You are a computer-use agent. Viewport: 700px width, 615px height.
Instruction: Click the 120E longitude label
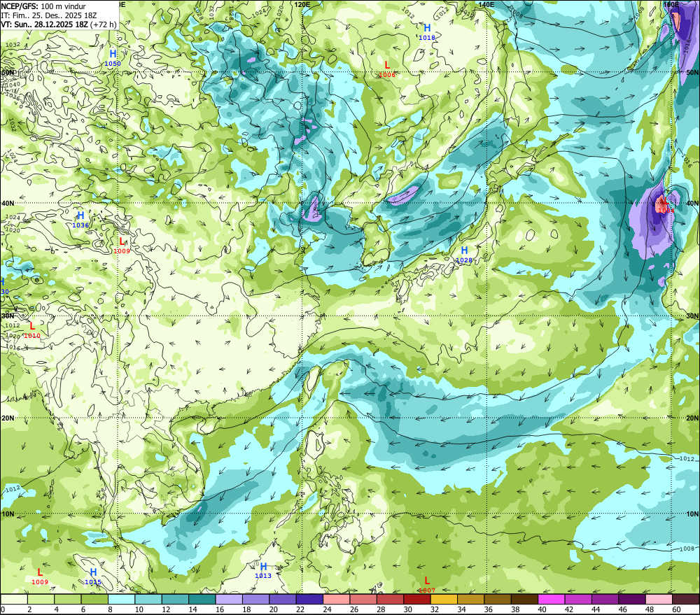302,4
